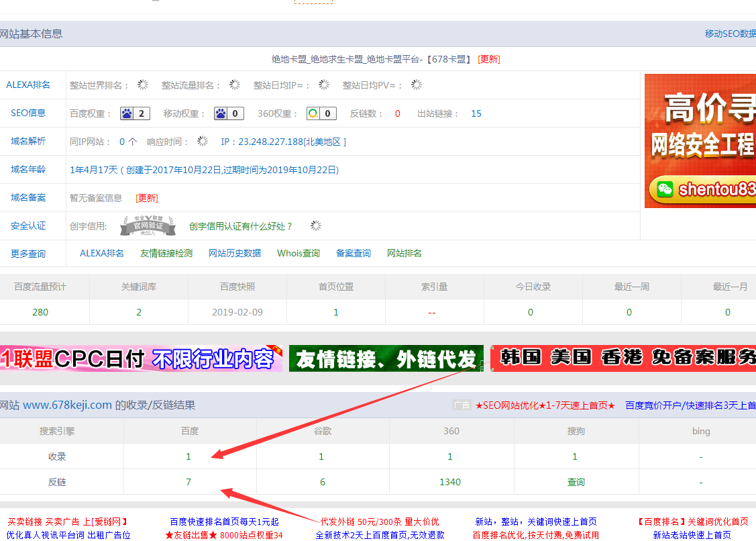756x541 pixels.
Task: Open the Whois查询 link
Action: (x=299, y=253)
